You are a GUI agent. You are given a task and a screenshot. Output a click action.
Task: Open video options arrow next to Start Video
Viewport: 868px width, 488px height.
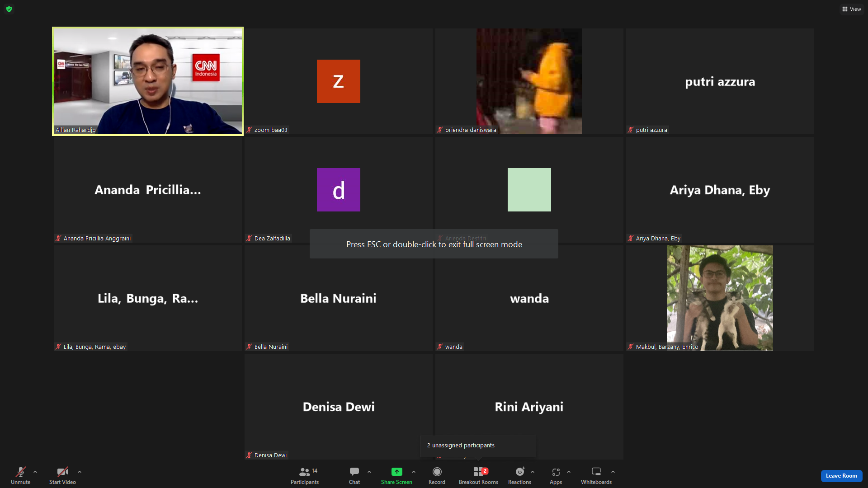[x=80, y=472]
